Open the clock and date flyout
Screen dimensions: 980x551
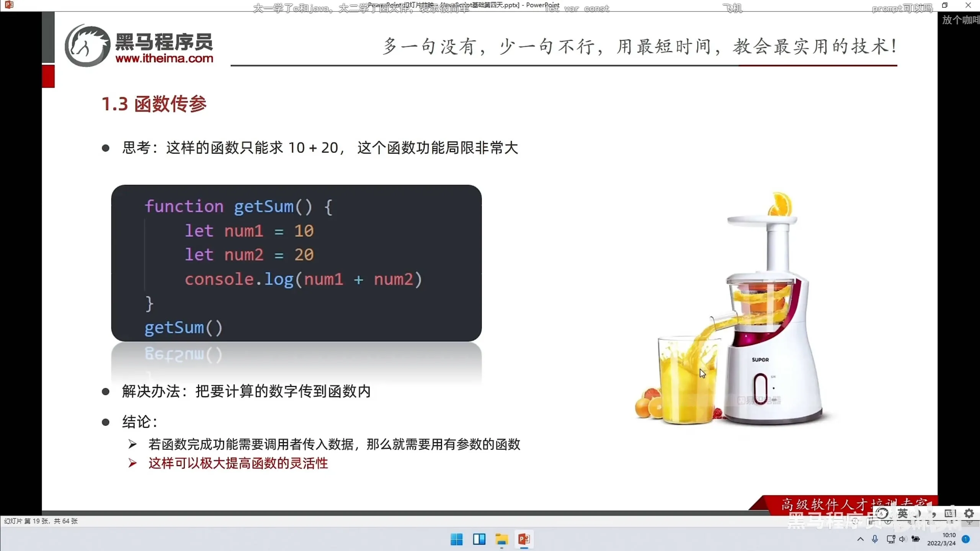pyautogui.click(x=941, y=539)
